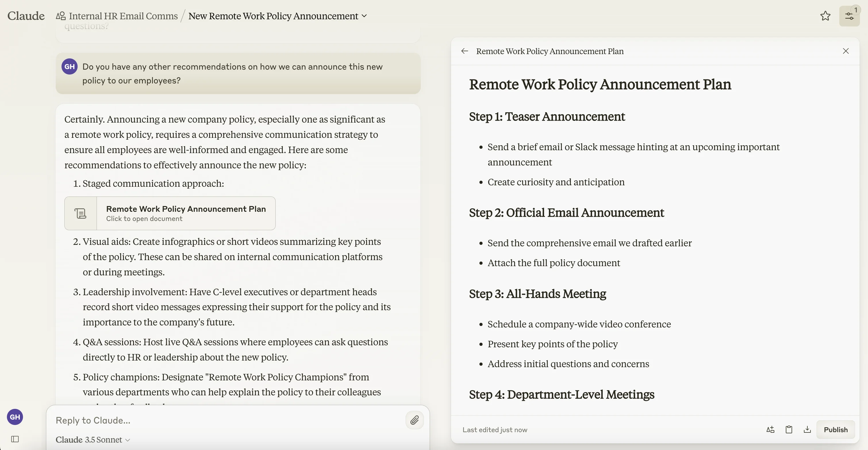
Task: Open GH user avatar menu
Action: click(x=15, y=417)
